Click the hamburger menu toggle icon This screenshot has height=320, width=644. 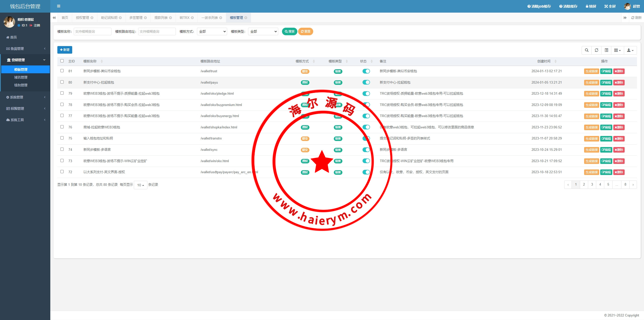click(59, 6)
